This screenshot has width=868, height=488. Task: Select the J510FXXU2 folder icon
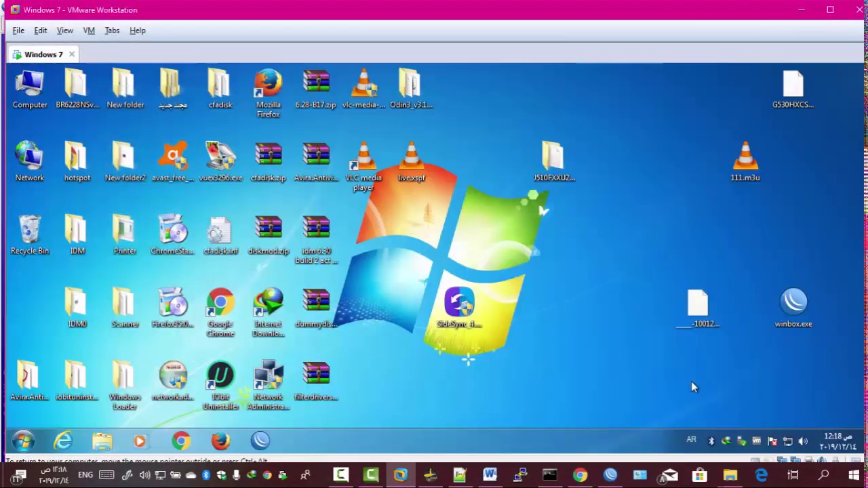coord(554,161)
